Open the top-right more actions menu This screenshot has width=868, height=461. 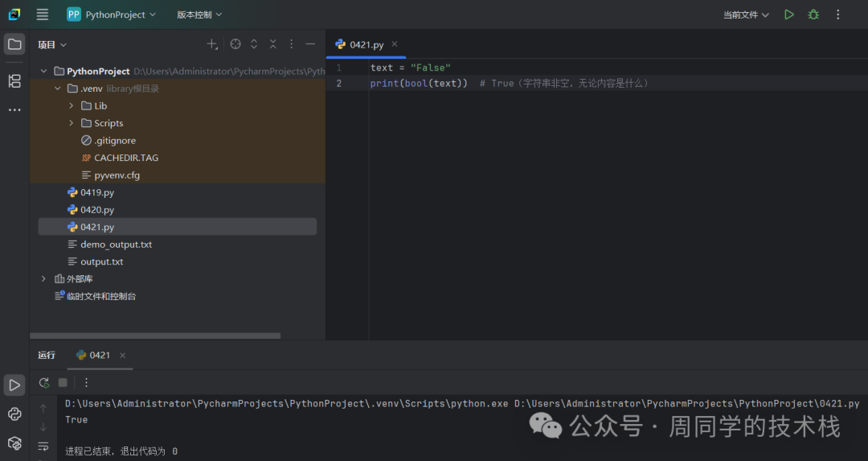837,14
